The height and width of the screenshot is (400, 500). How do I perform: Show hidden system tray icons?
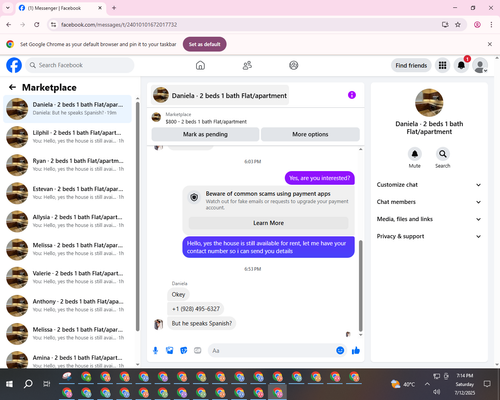tap(427, 384)
